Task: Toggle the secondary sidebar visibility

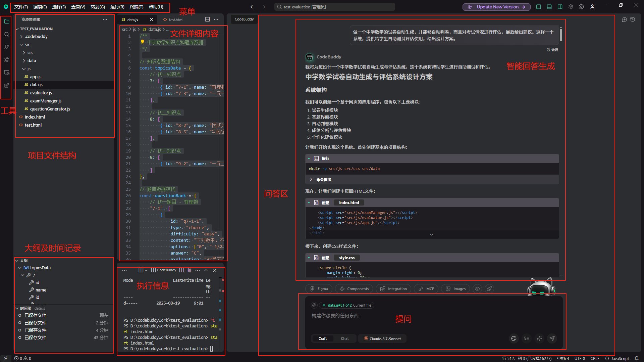Action: (560, 7)
